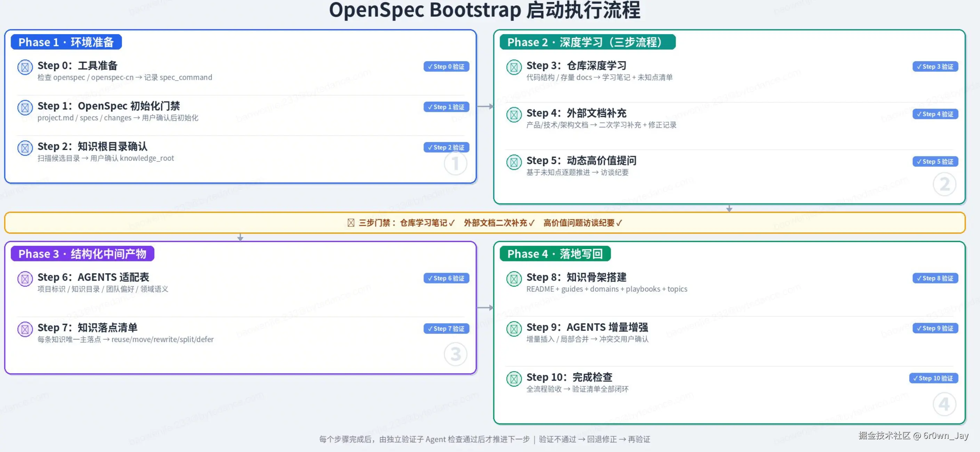This screenshot has height=452, width=980.
Task: Click the Step 7 knowledge list icon
Action: point(25,329)
